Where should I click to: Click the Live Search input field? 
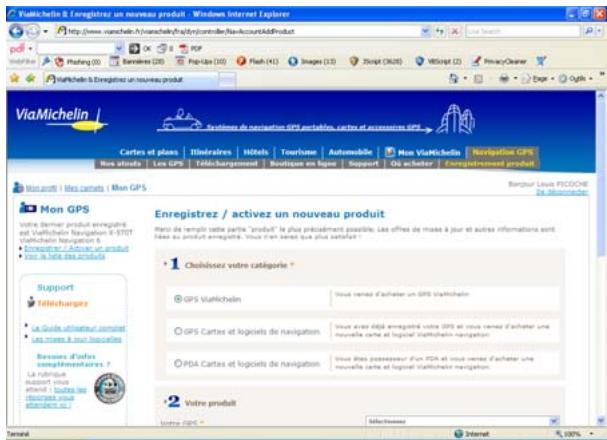point(523,31)
